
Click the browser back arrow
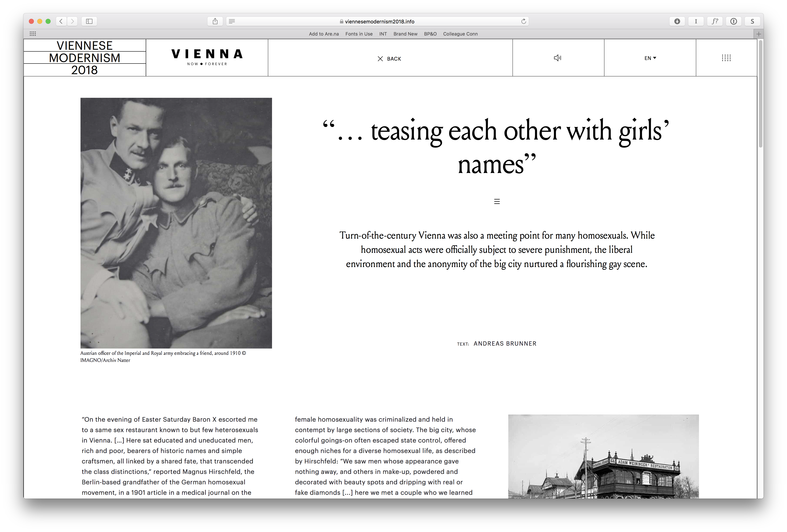pyautogui.click(x=61, y=21)
